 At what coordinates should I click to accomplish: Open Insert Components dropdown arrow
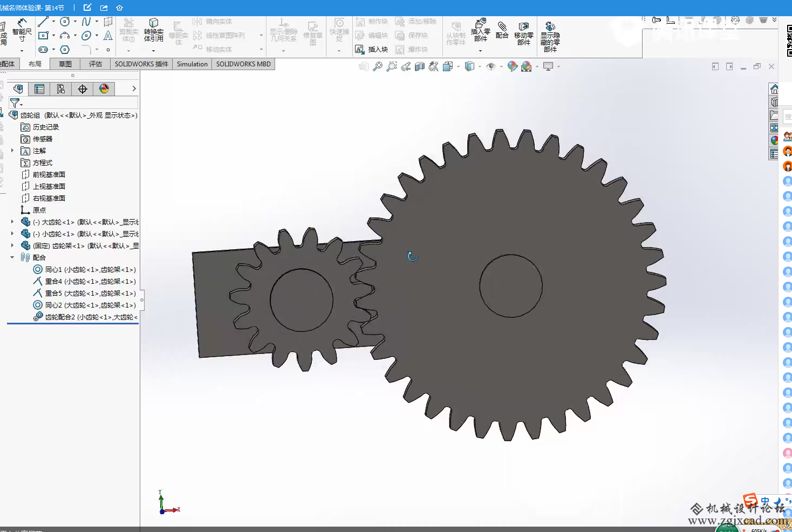pyautogui.click(x=480, y=51)
